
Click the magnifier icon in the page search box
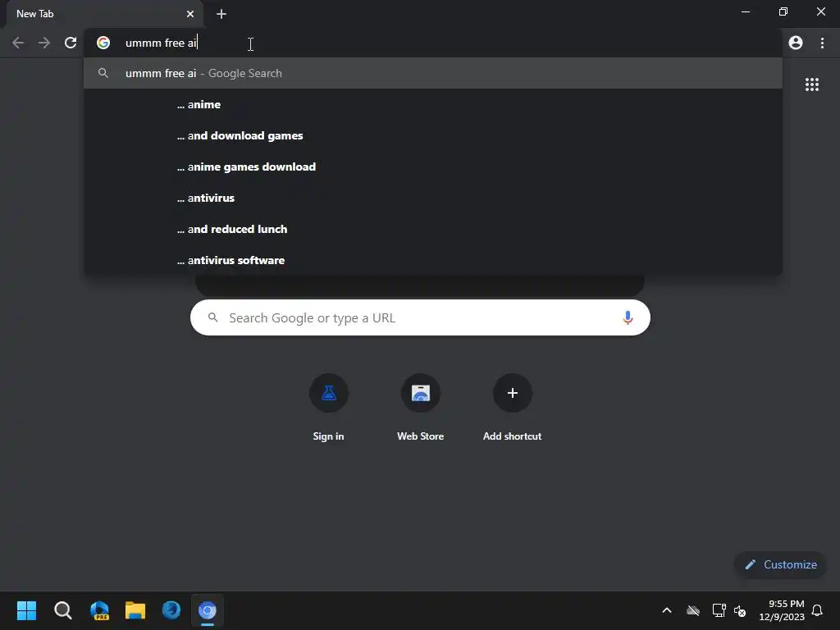(212, 317)
